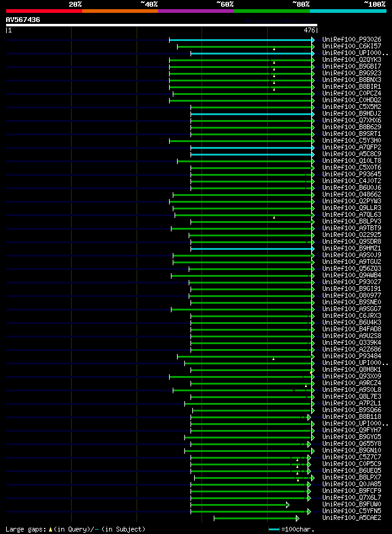Select the UniRef100_A9TBT9 label
The image size is (392, 534).
(352, 228)
